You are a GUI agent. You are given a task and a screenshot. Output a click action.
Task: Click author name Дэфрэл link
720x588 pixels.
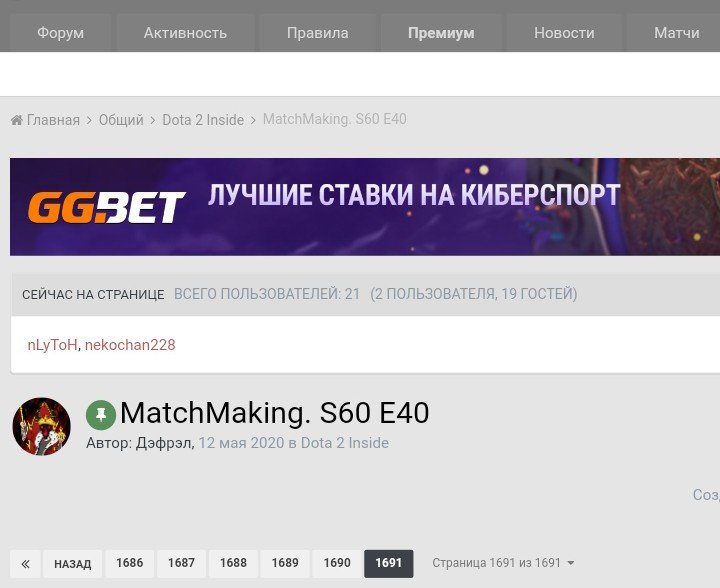pyautogui.click(x=163, y=443)
